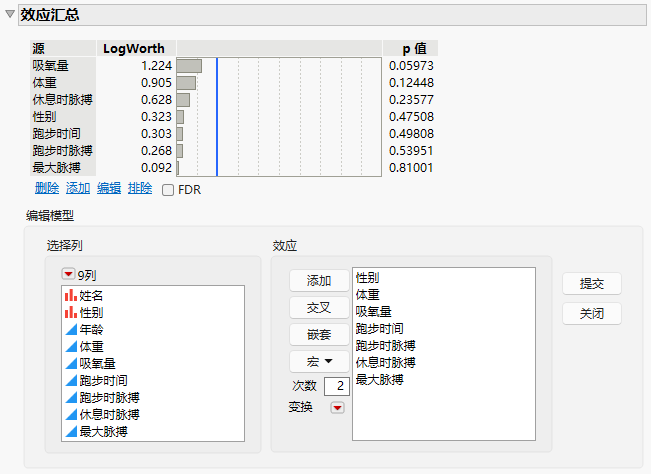
Task: Select 体重 row in the summary table
Action: 44,83
